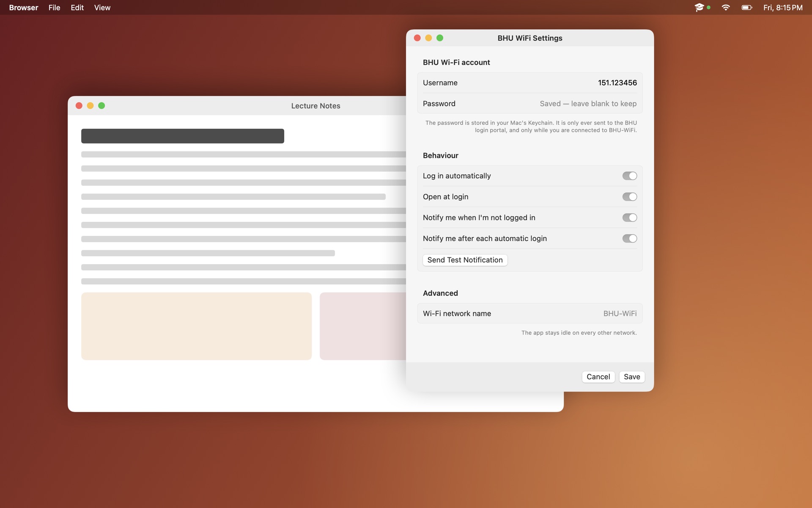812x508 pixels.
Task: Close the Lecture Notes window
Action: click(x=79, y=105)
